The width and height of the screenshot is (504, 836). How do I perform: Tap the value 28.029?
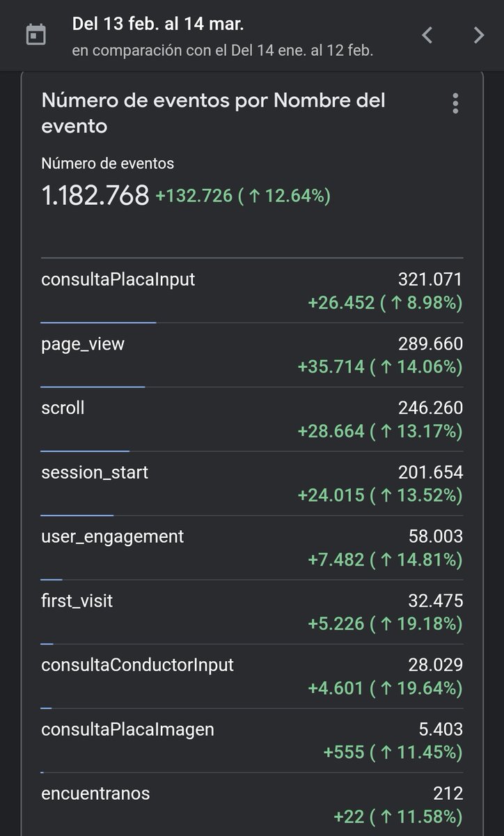tap(435, 665)
